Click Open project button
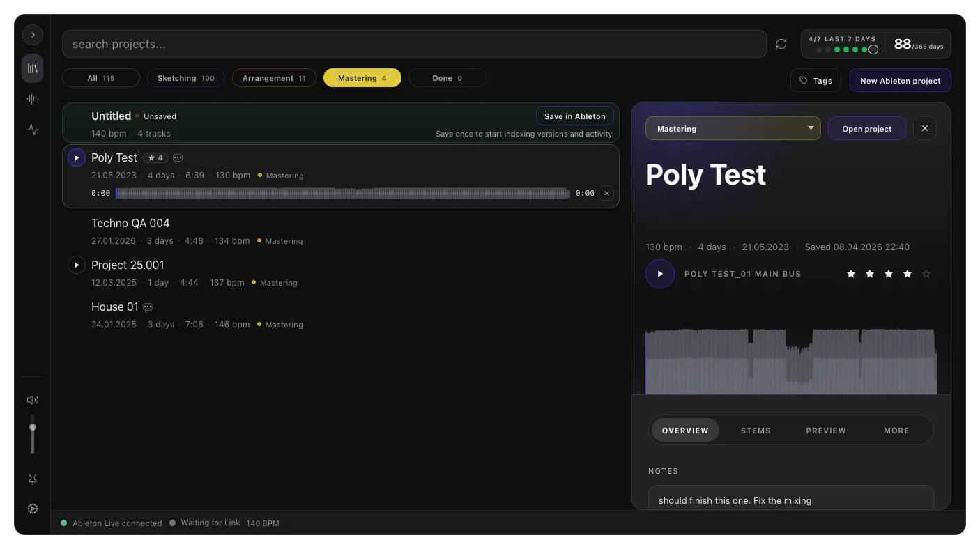Screen dimensions: 980x549 point(866,129)
